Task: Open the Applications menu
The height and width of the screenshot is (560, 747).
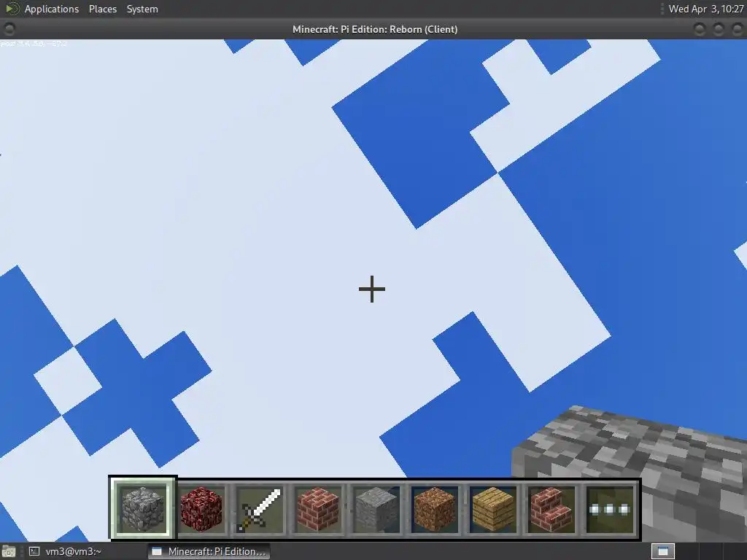Action: click(x=52, y=9)
